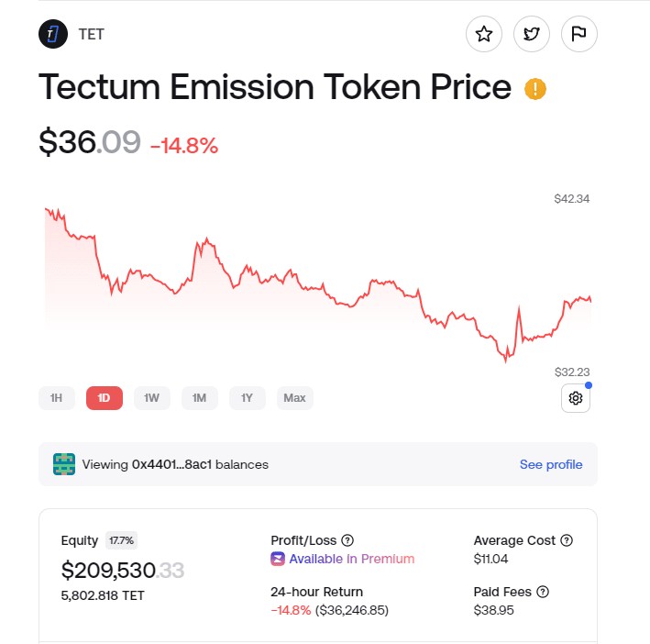Click the wallet avatar icon
Image resolution: width=650 pixels, height=644 pixels.
click(64, 464)
